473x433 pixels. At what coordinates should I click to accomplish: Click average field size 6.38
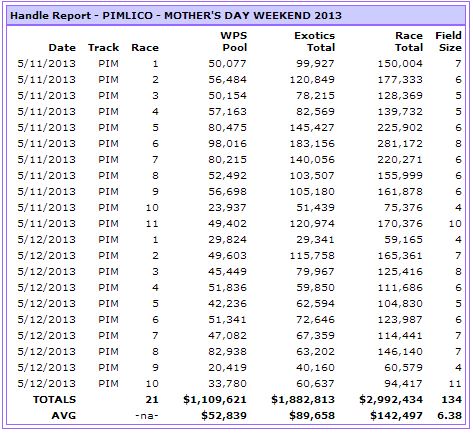click(x=449, y=416)
